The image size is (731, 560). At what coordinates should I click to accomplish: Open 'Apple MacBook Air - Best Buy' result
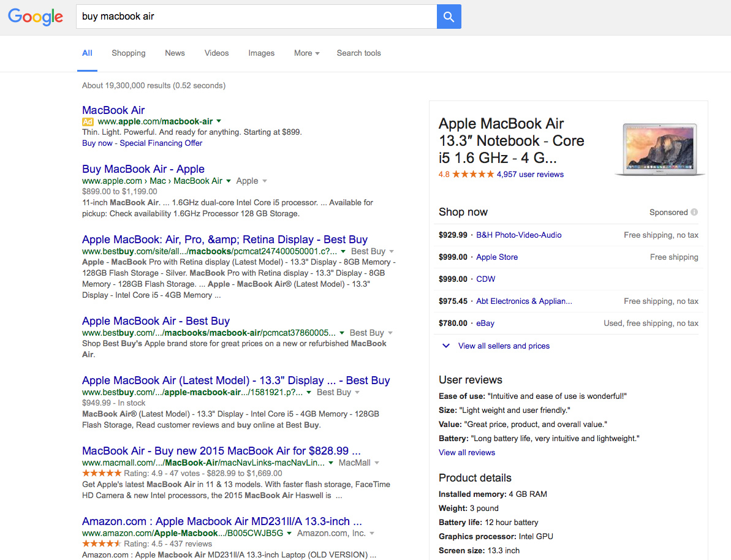coord(156,321)
